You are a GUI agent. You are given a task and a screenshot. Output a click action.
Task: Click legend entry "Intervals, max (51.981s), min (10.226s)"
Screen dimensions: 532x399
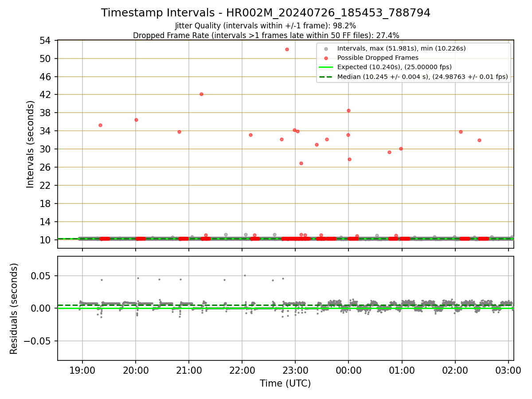coord(401,48)
